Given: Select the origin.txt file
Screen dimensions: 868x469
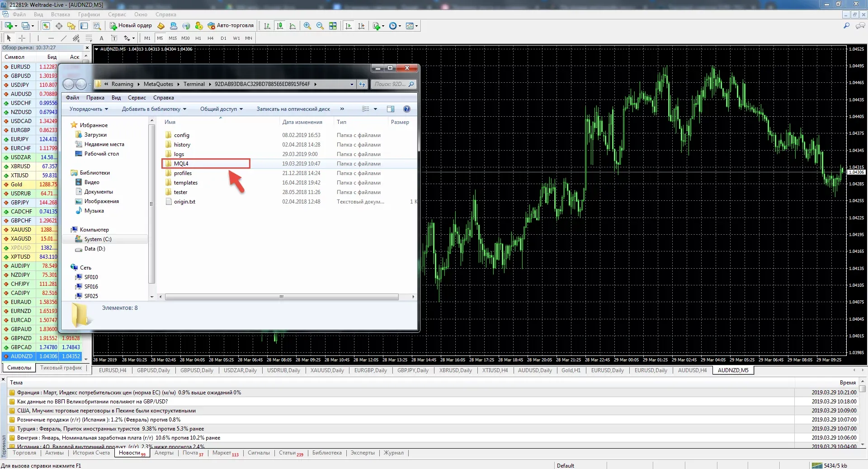Looking at the screenshot, I should pos(184,202).
